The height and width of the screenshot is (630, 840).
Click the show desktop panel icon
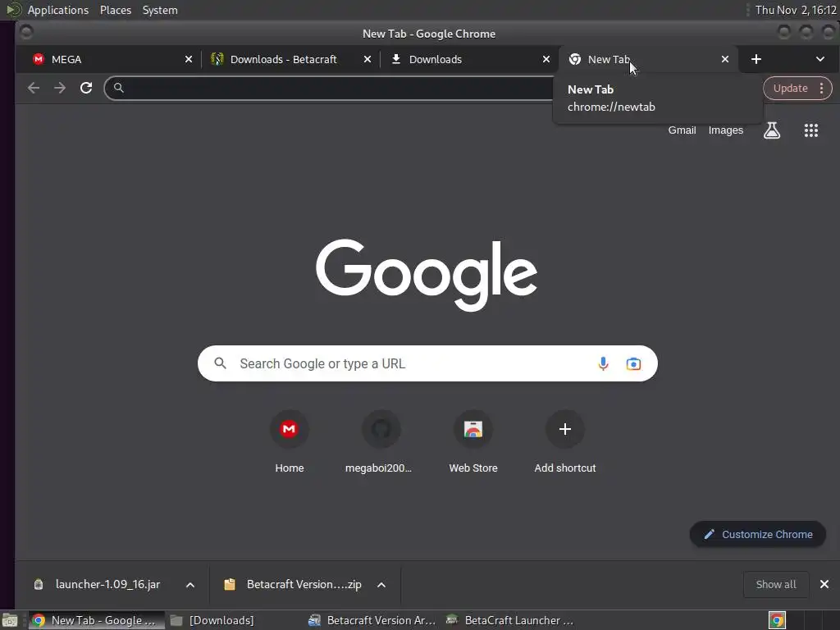coord(10,620)
